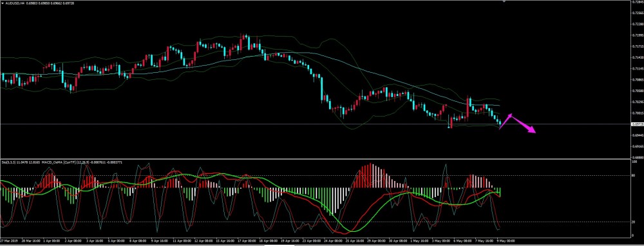
Task: Select the Sto(5,3,3) indicator label
Action: click(x=8, y=162)
